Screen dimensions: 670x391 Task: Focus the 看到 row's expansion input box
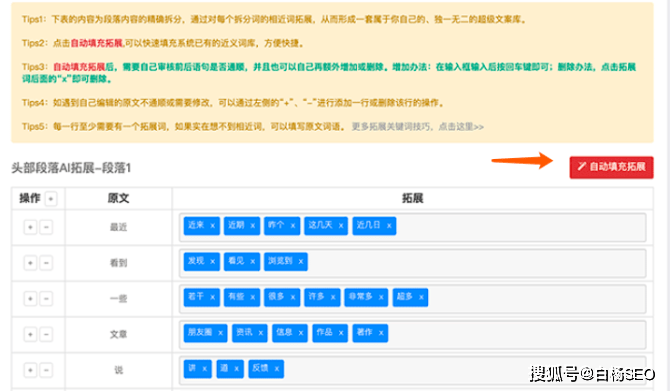(412, 263)
